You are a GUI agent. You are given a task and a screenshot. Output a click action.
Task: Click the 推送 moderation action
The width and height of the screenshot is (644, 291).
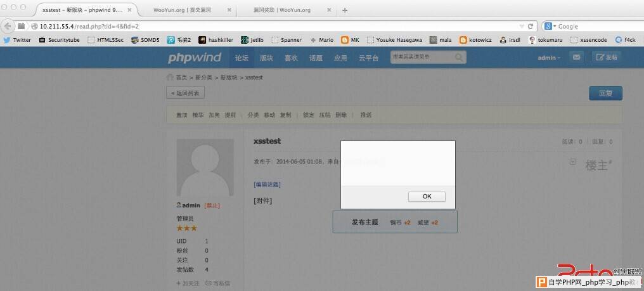click(x=366, y=115)
